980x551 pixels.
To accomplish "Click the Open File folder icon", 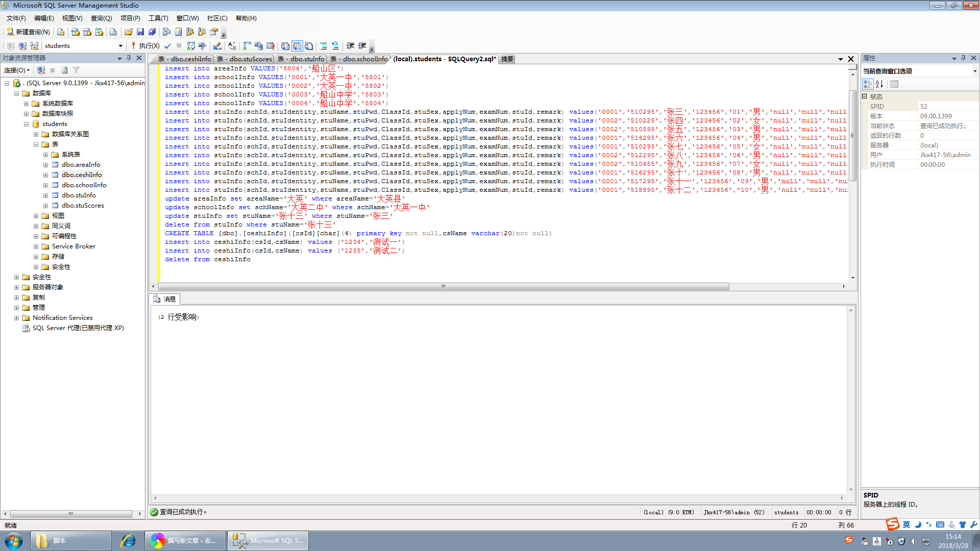I will click(x=129, y=32).
